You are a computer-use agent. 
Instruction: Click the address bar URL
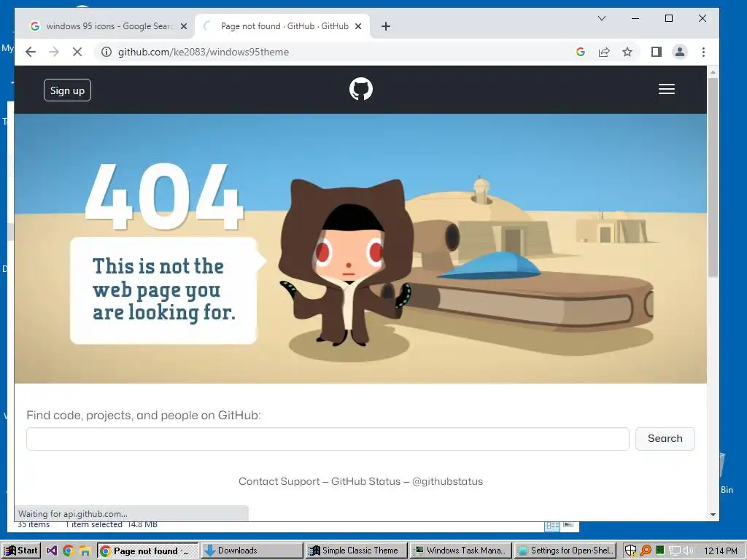pyautogui.click(x=204, y=52)
